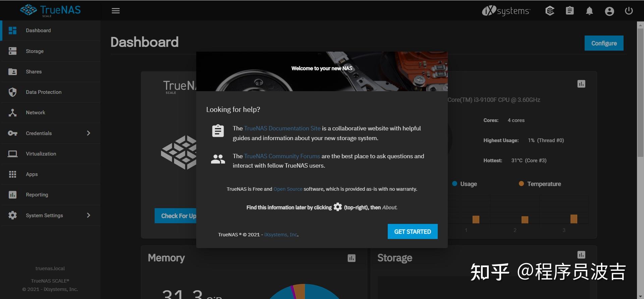Click the Storage sidebar icon
Image resolution: width=644 pixels, height=299 pixels.
pos(12,51)
